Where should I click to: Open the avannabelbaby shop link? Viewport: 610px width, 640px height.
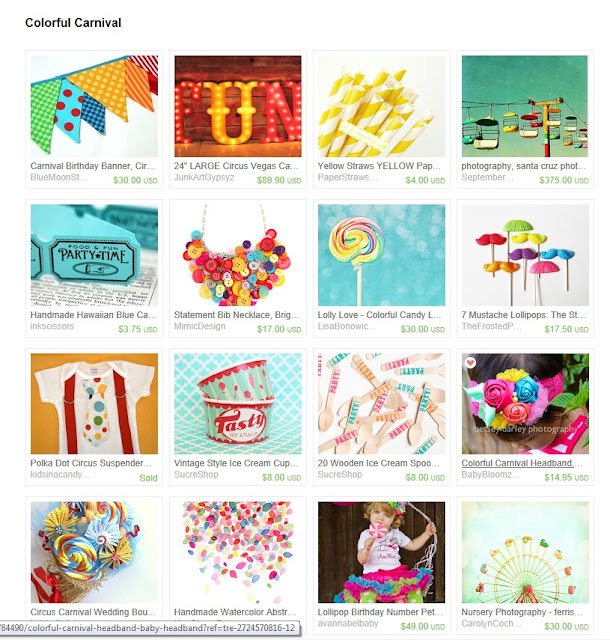point(348,624)
